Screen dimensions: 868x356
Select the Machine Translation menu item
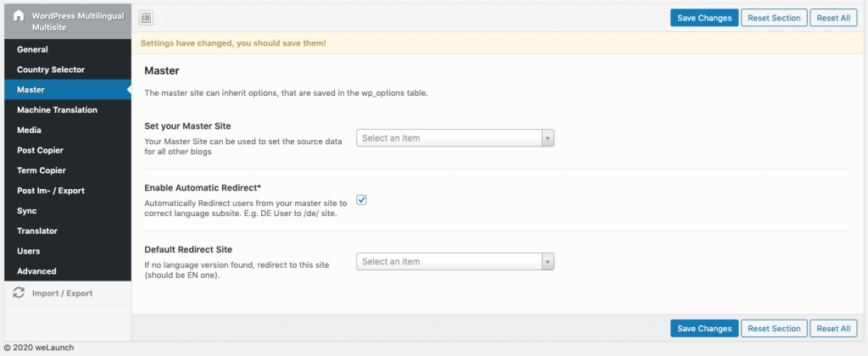pos(57,110)
